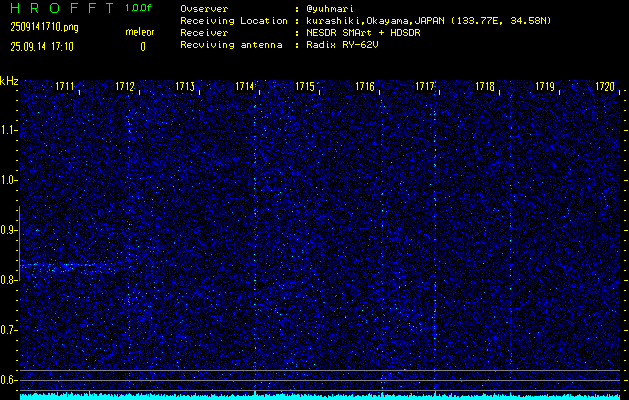The image size is (629, 400).
Task: Click the NESDR SMArt + HDSDR text
Action: tap(363, 32)
